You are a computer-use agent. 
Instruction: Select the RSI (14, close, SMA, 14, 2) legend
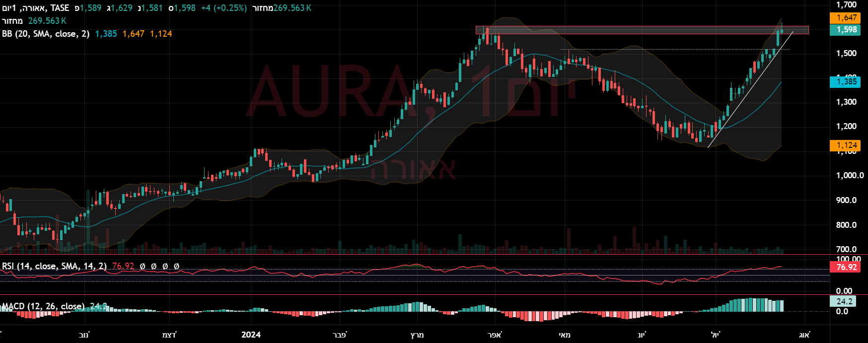click(x=54, y=266)
